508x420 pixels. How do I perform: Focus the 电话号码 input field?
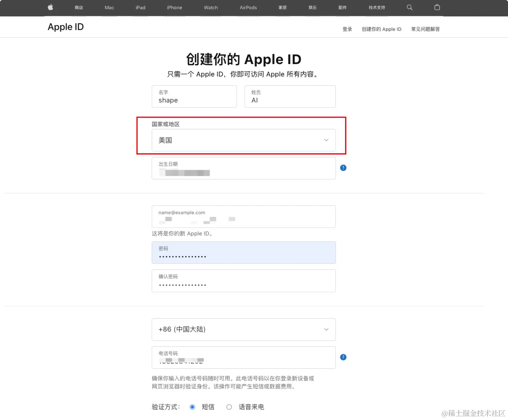pyautogui.click(x=243, y=358)
